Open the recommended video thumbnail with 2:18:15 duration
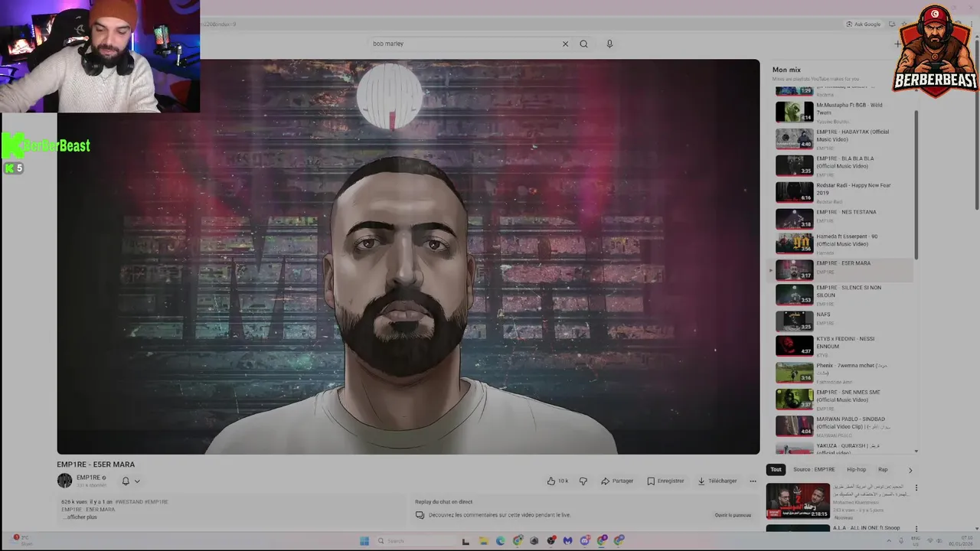Screen dimensions: 980x551 [798, 500]
